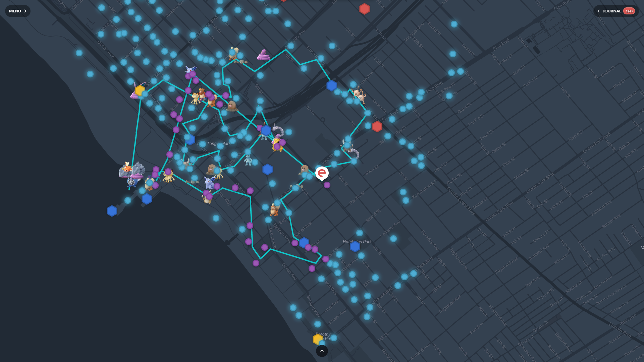Select the Poliwag by the pier

tap(132, 182)
